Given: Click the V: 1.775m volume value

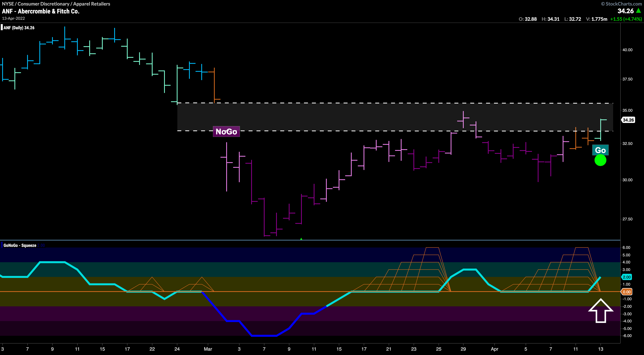Looking at the screenshot, I should (597, 19).
